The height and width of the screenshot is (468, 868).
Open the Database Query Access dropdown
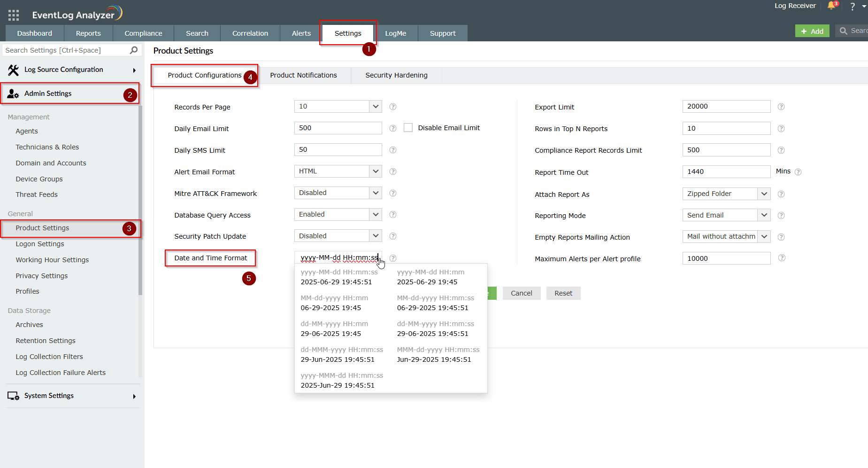(x=338, y=215)
